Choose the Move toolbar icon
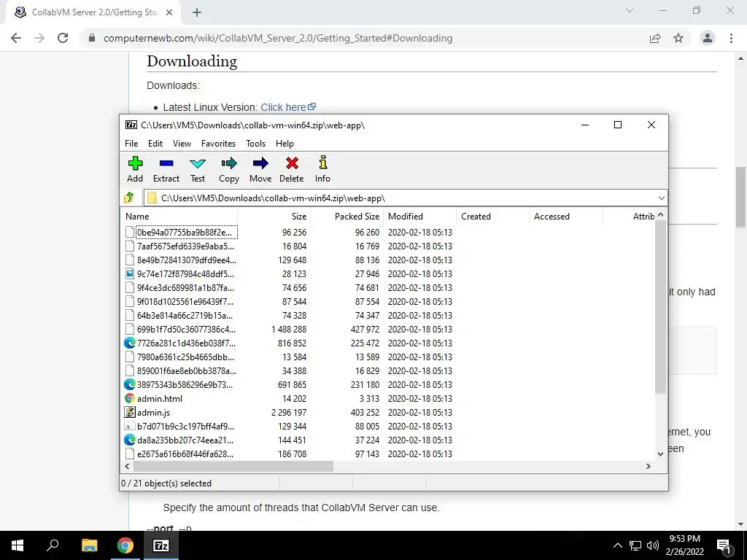Image resolution: width=747 pixels, height=560 pixels. pos(260,163)
